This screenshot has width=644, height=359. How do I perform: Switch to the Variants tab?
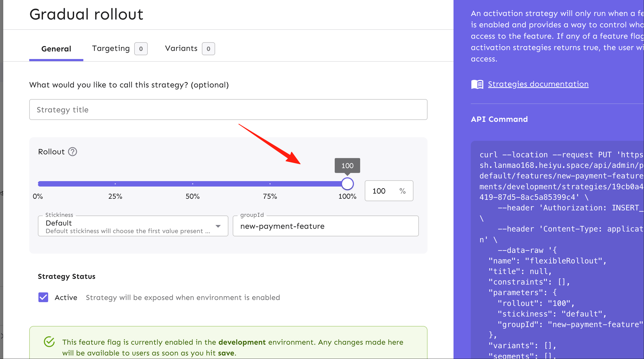190,48
